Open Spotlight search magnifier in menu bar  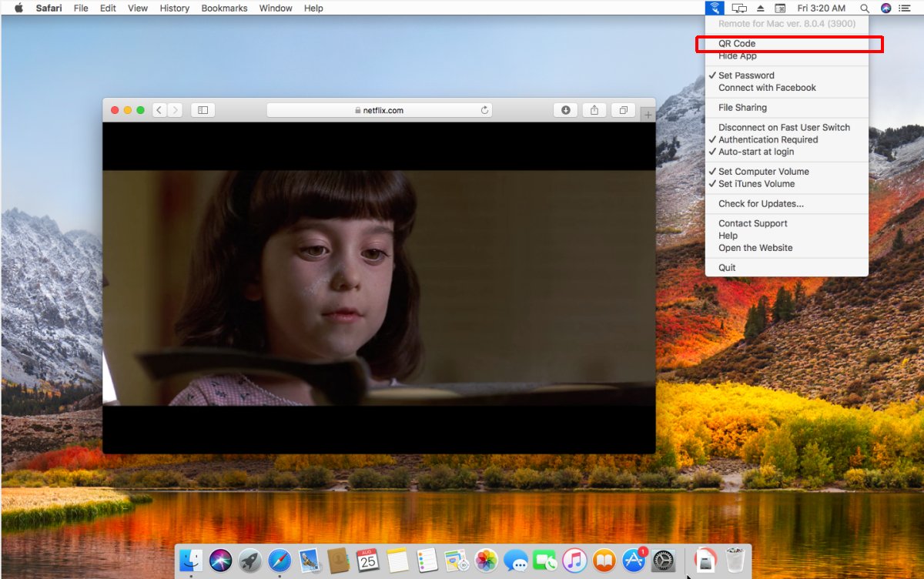point(865,8)
